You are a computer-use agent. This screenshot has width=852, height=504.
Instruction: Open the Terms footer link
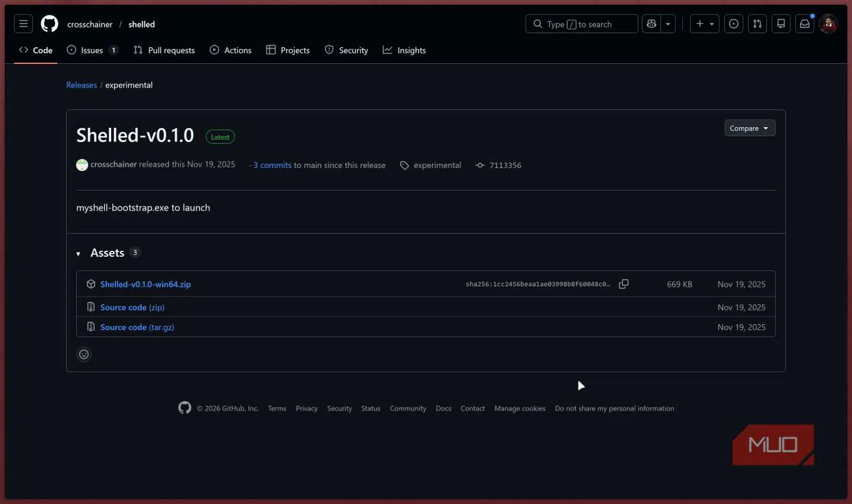[x=277, y=408]
